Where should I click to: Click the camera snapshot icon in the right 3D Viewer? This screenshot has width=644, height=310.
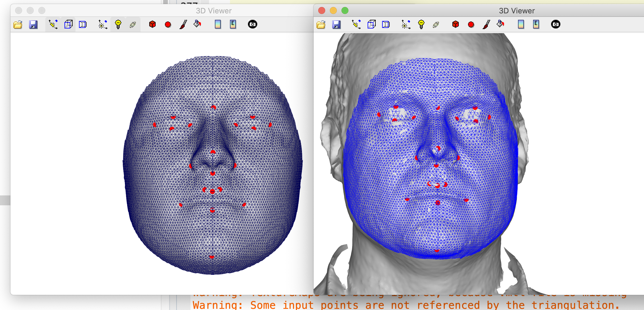point(556,24)
